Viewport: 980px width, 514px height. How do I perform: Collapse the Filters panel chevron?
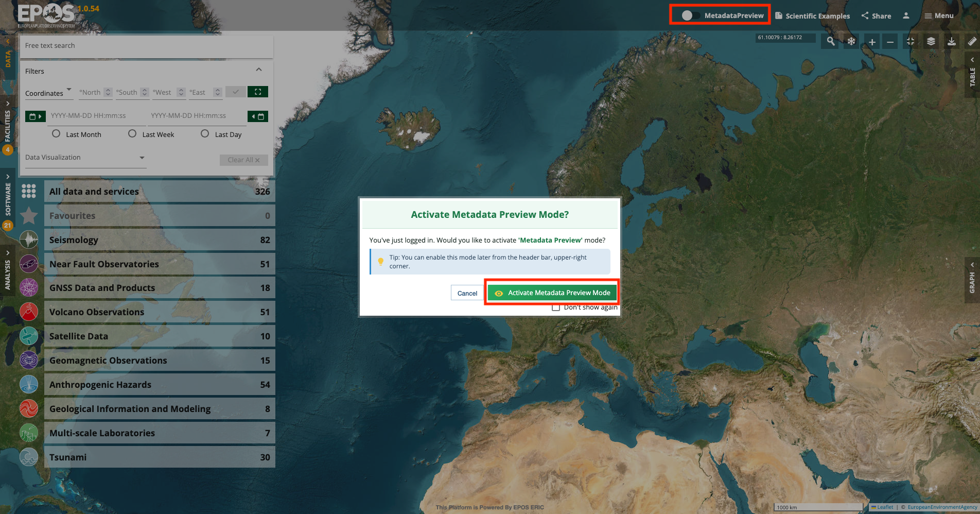pyautogui.click(x=259, y=70)
